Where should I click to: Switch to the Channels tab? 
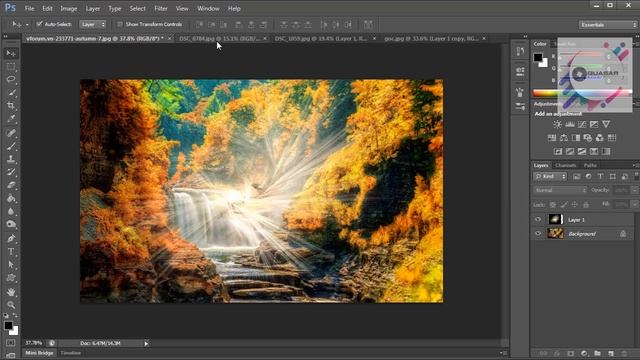[x=566, y=165]
